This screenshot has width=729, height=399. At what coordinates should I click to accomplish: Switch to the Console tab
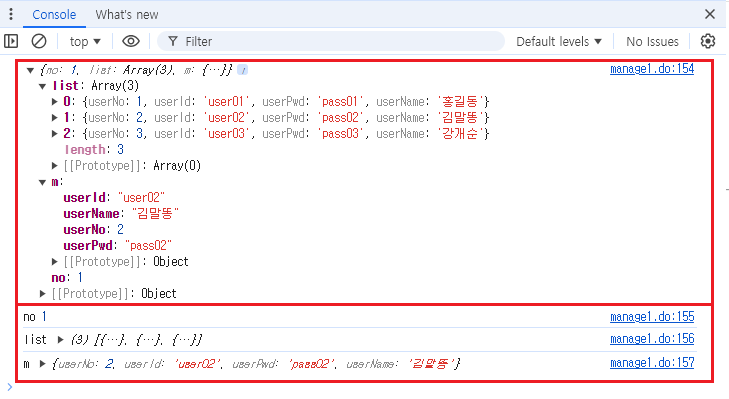pos(54,14)
